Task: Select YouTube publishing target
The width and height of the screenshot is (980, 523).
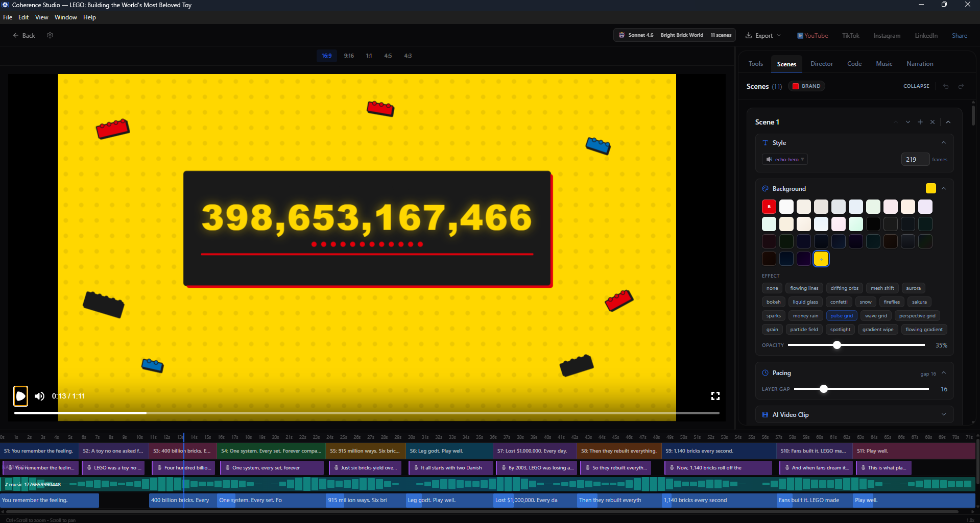Action: coord(812,36)
